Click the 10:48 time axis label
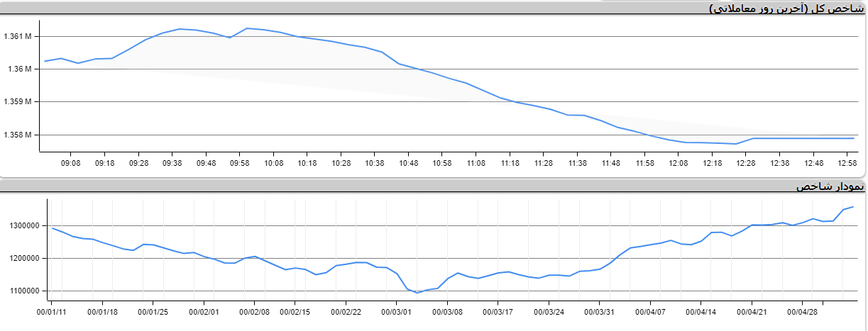 coord(409,163)
